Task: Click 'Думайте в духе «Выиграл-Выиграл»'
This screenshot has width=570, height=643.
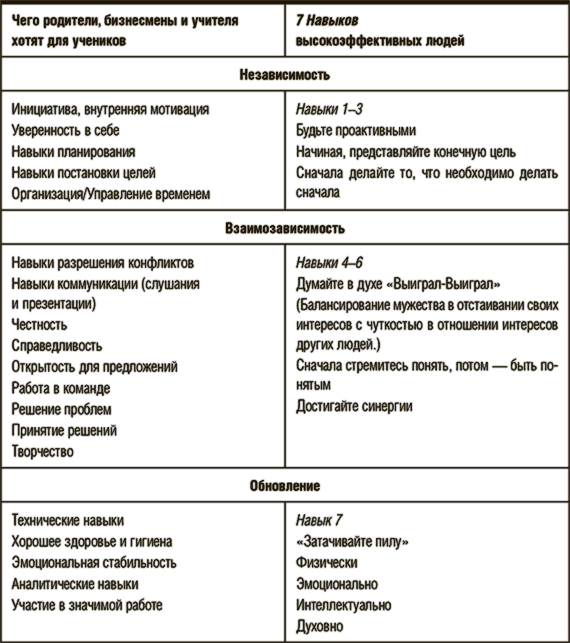Action: (398, 284)
